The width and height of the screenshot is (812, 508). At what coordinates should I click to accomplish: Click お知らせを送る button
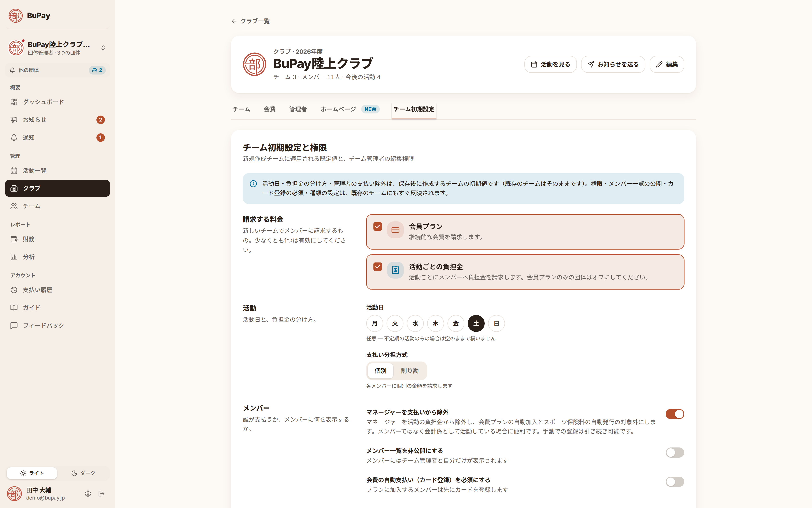(613, 64)
